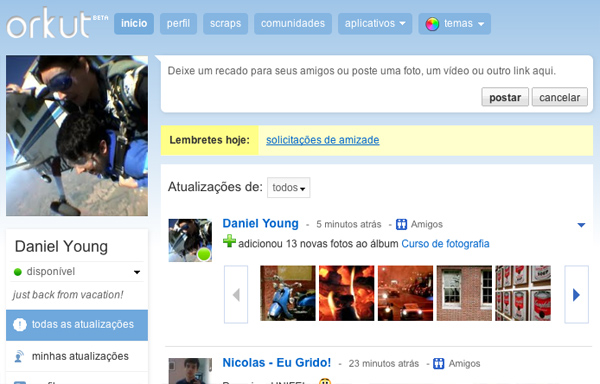The width and height of the screenshot is (600, 384).
Task: Click the previous photos arrow in album carousel
Action: point(236,294)
